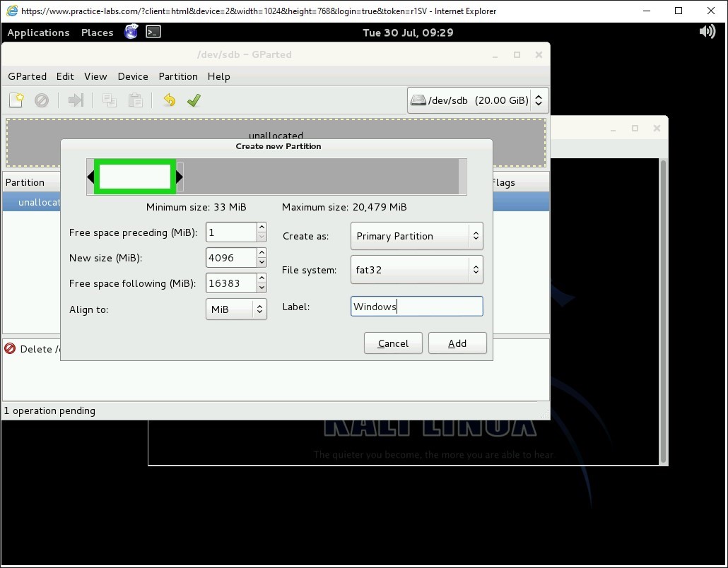Increase Free space following value
The height and width of the screenshot is (568, 728).
[x=262, y=278]
